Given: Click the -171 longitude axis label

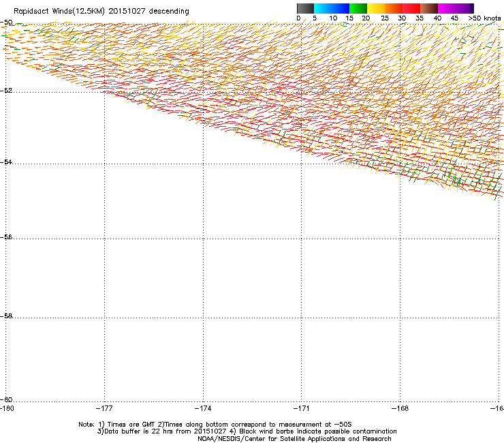Looking at the screenshot, I should (x=302, y=408).
